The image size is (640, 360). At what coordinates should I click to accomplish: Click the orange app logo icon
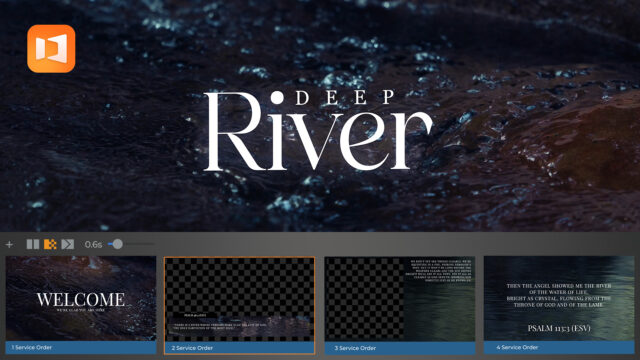(51, 49)
